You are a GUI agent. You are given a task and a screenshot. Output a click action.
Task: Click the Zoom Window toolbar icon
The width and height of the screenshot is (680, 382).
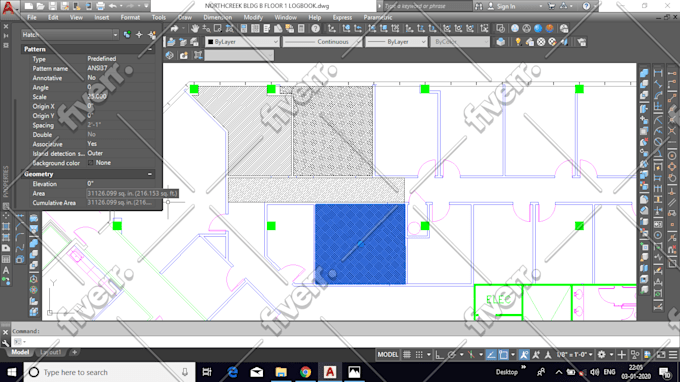pyautogui.click(x=218, y=29)
